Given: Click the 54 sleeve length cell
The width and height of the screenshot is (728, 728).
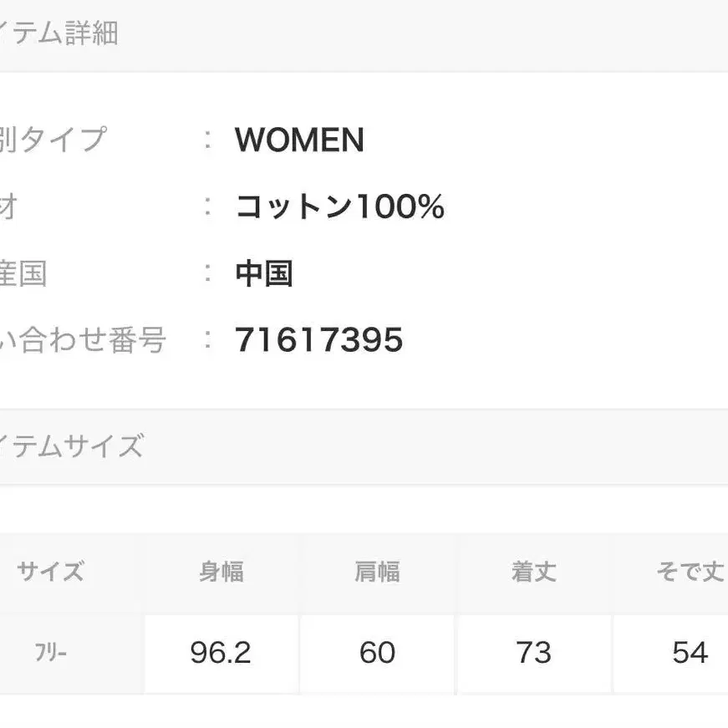Looking at the screenshot, I should [690, 653].
